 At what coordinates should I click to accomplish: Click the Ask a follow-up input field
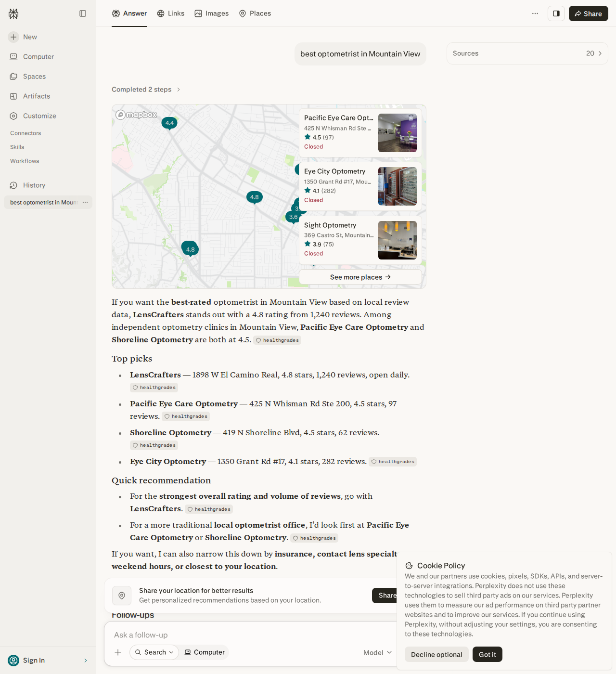(250, 635)
